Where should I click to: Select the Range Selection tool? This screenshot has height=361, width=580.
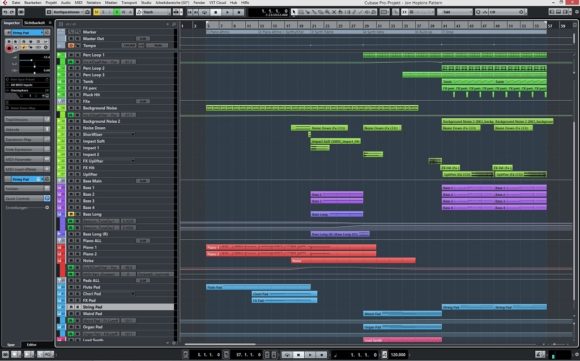coord(301,12)
